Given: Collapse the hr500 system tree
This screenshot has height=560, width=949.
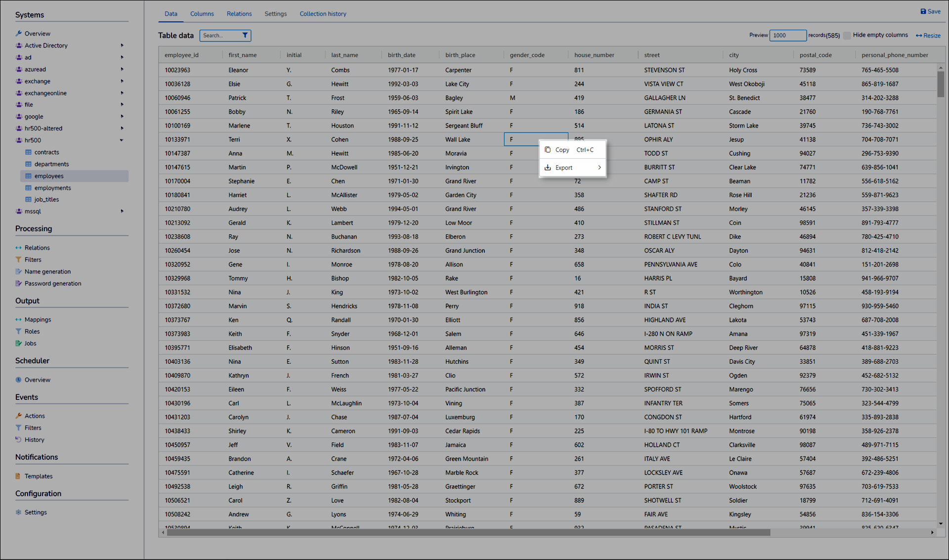Looking at the screenshot, I should [x=122, y=140].
